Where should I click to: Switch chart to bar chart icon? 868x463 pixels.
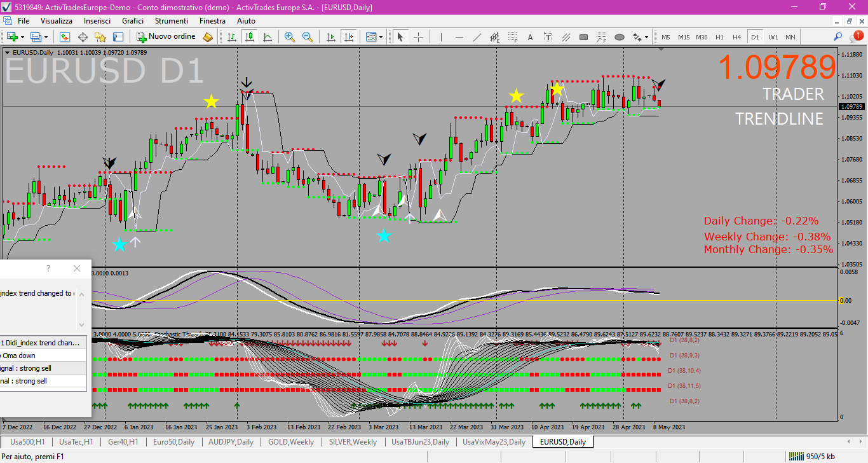click(x=232, y=37)
